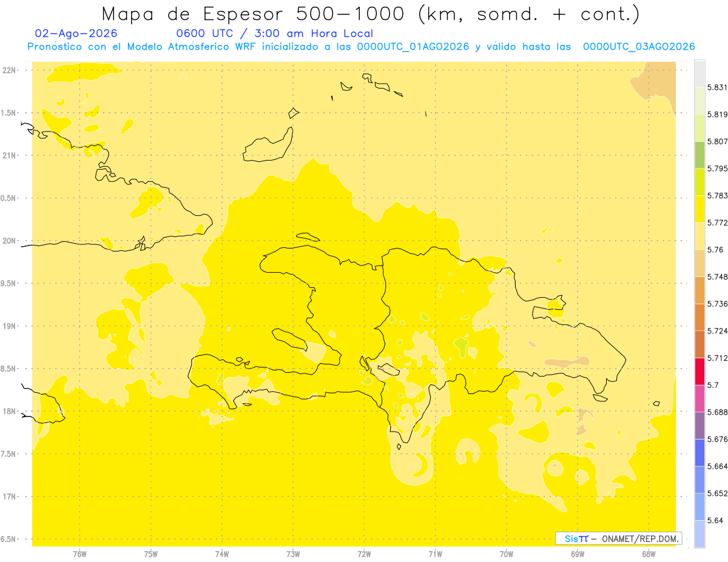Image resolution: width=728 pixels, height=562 pixels.
Task: Click the 76W longitude label
Action: coord(79,554)
